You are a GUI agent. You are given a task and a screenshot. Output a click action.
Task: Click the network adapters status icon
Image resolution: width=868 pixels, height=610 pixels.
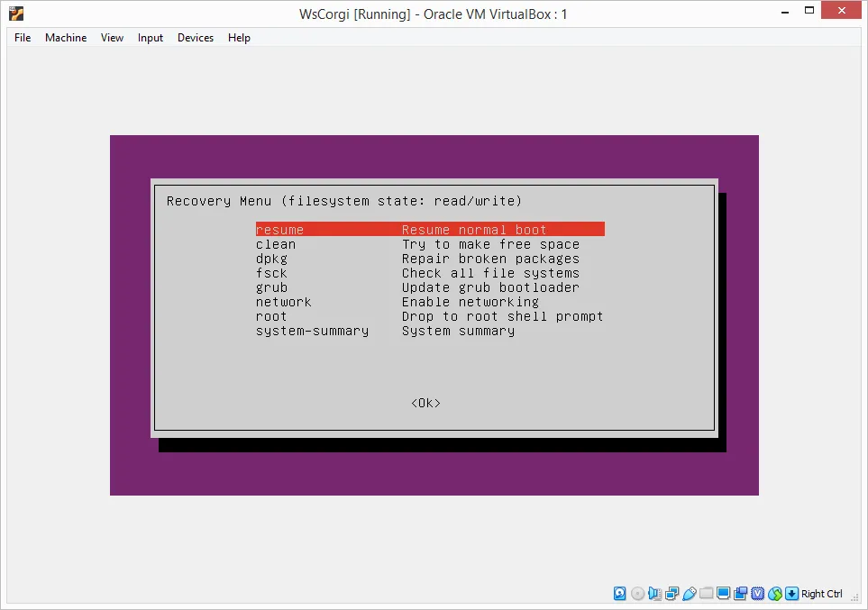pyautogui.click(x=672, y=594)
